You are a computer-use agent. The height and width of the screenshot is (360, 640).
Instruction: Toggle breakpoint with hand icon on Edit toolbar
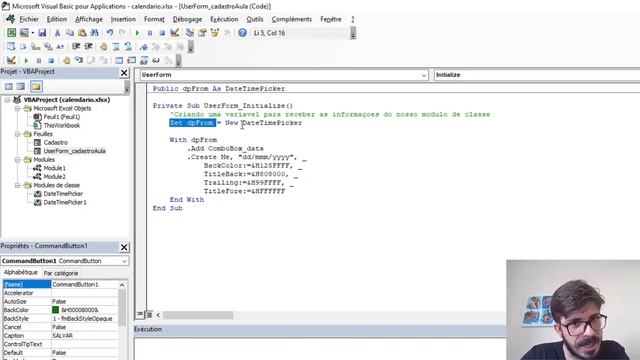103,47
